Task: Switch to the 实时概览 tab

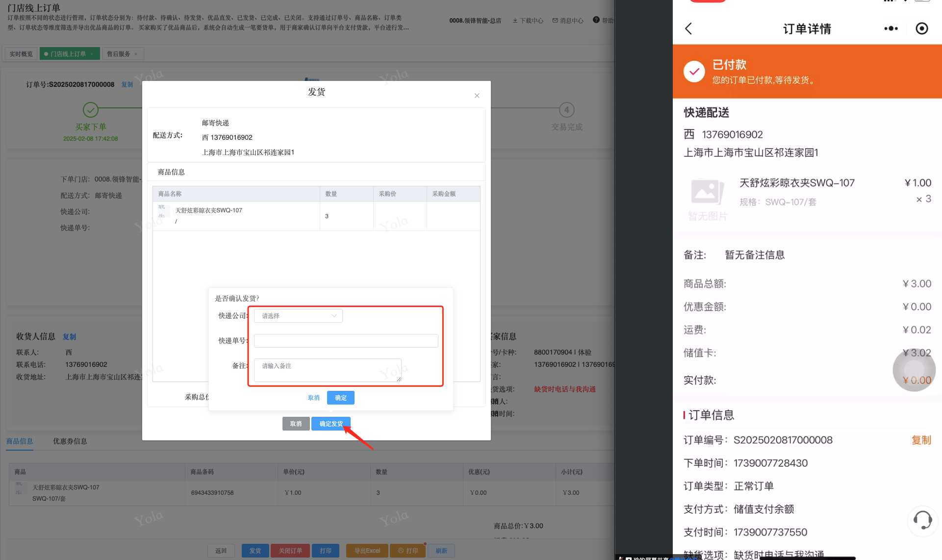Action: [x=21, y=54]
